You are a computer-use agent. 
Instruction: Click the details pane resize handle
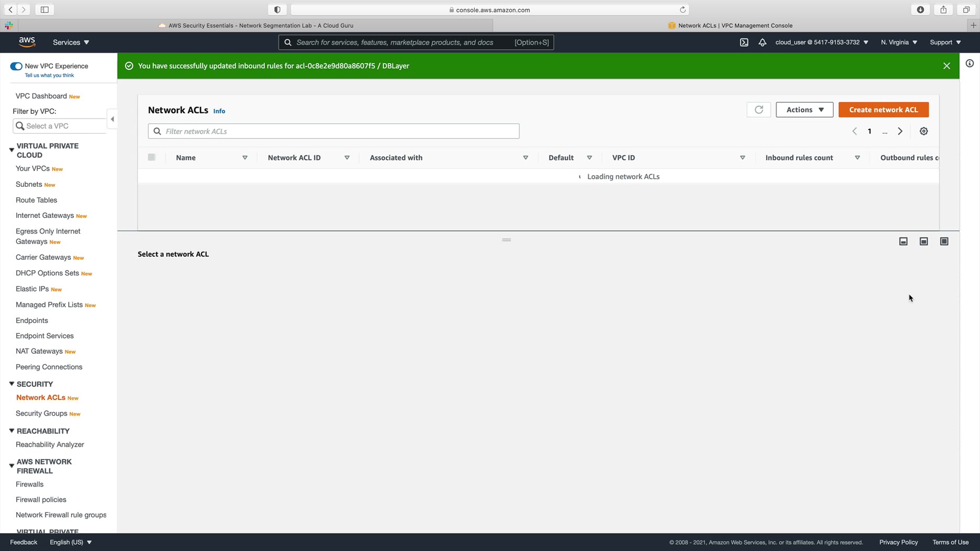coord(506,240)
